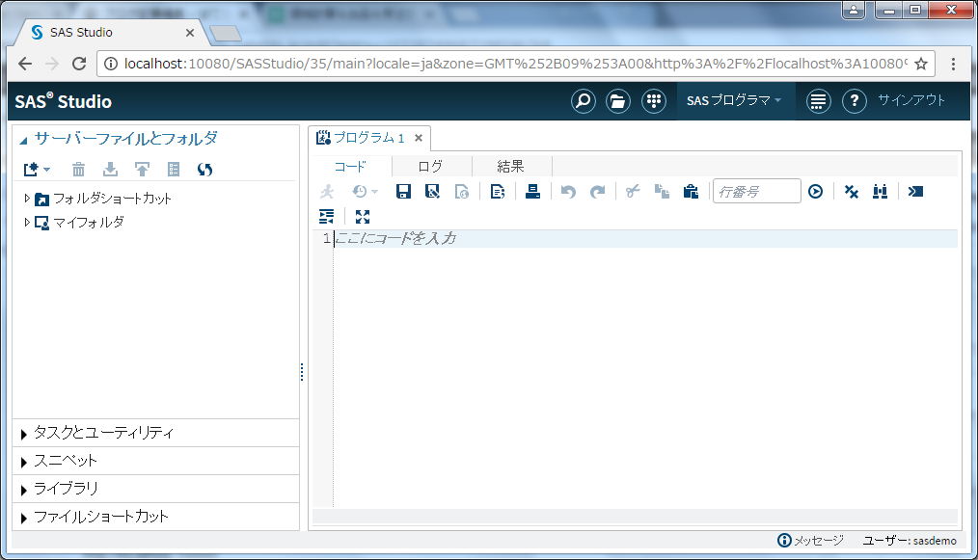The height and width of the screenshot is (560, 978).
Task: Click the メッセージ status link
Action: point(810,540)
